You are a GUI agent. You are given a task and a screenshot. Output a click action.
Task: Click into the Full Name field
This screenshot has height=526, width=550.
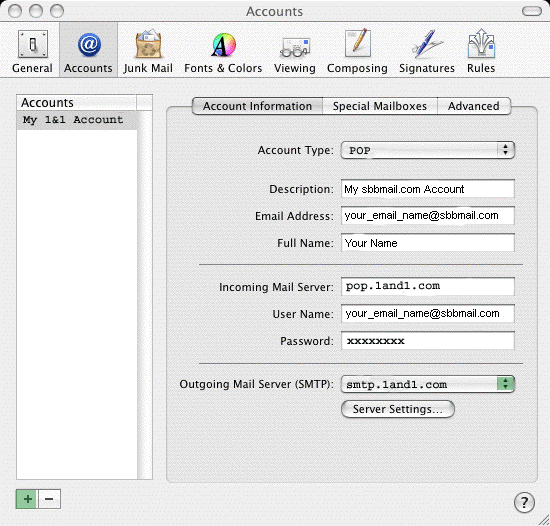point(428,243)
